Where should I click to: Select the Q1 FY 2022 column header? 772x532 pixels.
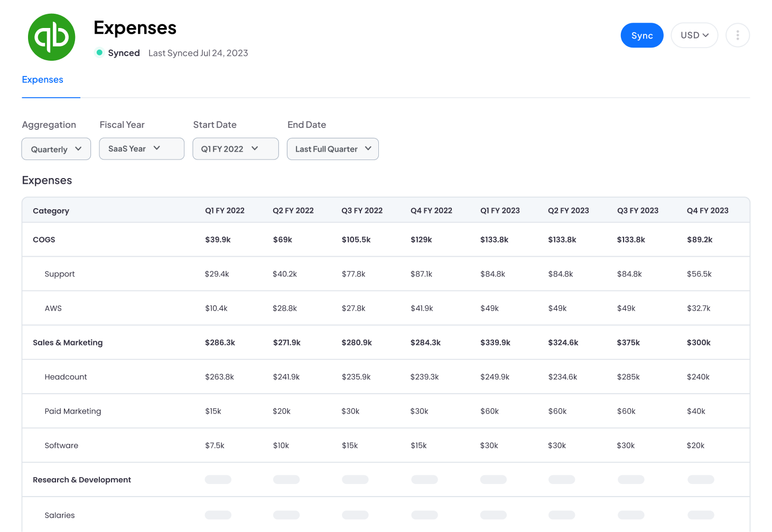tap(225, 211)
